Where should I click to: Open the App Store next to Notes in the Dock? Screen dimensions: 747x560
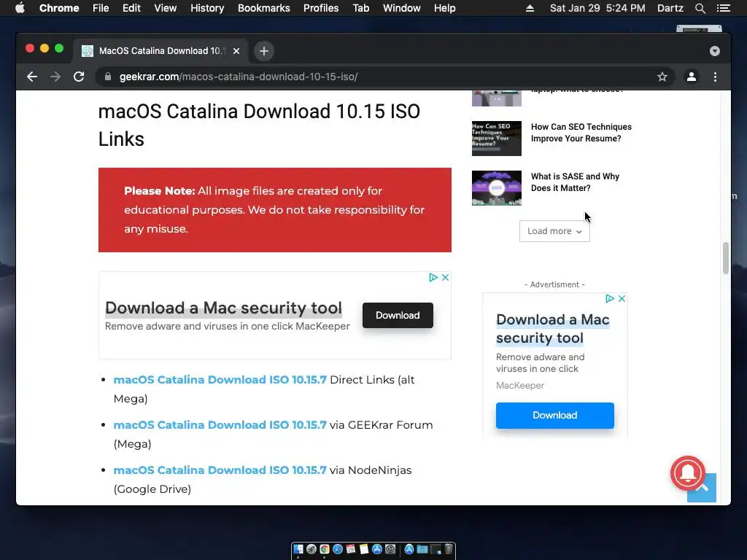tap(377, 549)
